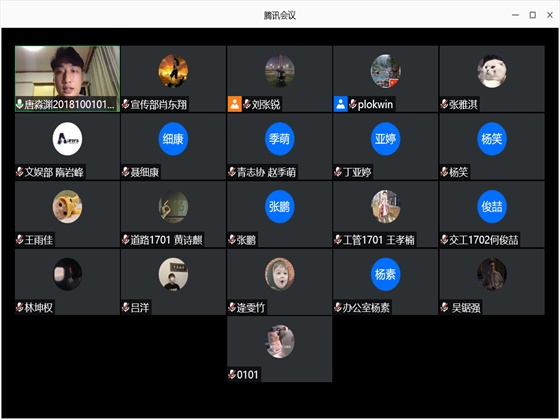The height and width of the screenshot is (420, 560).
Task: Select the 杨笑 blue avatar circle
Action: [x=491, y=139]
